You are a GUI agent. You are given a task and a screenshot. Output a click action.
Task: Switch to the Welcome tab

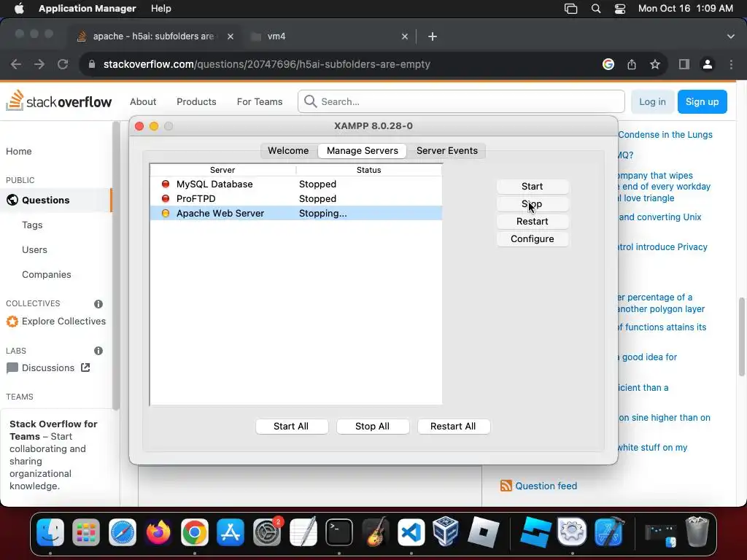click(x=288, y=150)
